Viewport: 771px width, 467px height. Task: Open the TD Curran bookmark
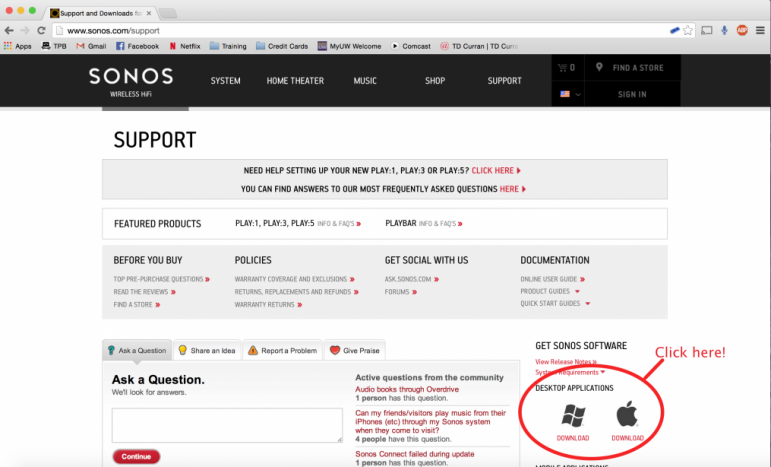[479, 46]
